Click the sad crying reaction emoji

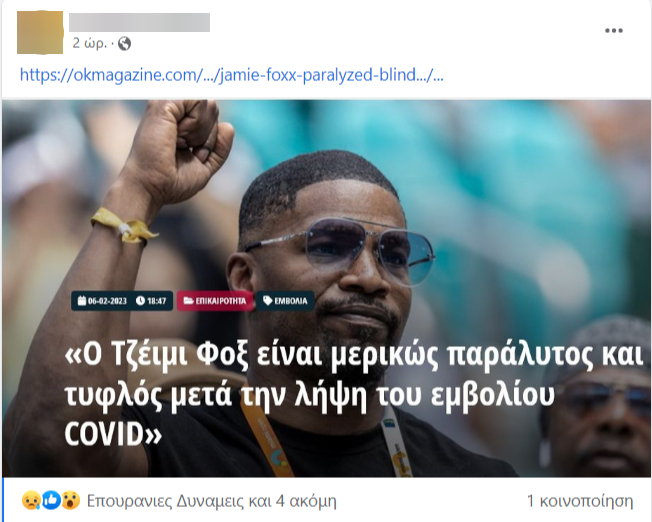pyautogui.click(x=31, y=500)
